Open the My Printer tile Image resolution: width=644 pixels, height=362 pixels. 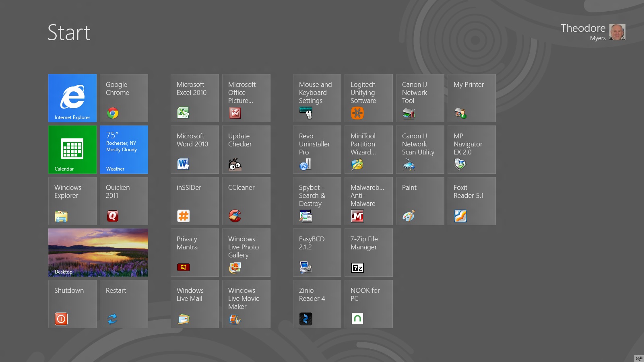point(472,98)
